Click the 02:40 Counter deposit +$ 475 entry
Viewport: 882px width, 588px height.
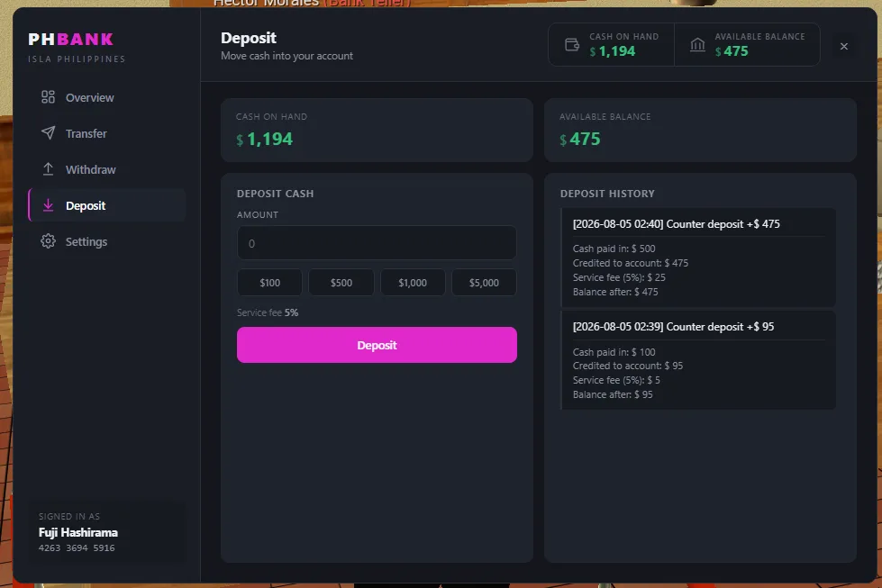698,257
